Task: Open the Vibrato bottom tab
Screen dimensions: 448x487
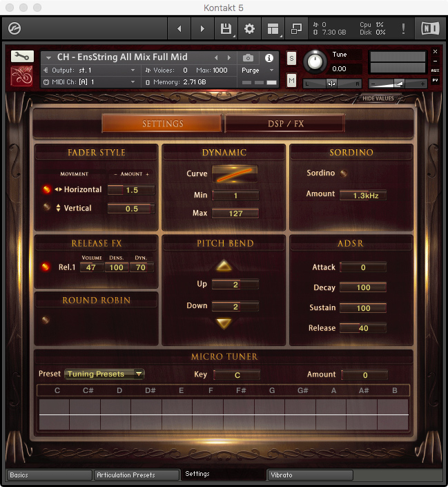Action: point(310,475)
